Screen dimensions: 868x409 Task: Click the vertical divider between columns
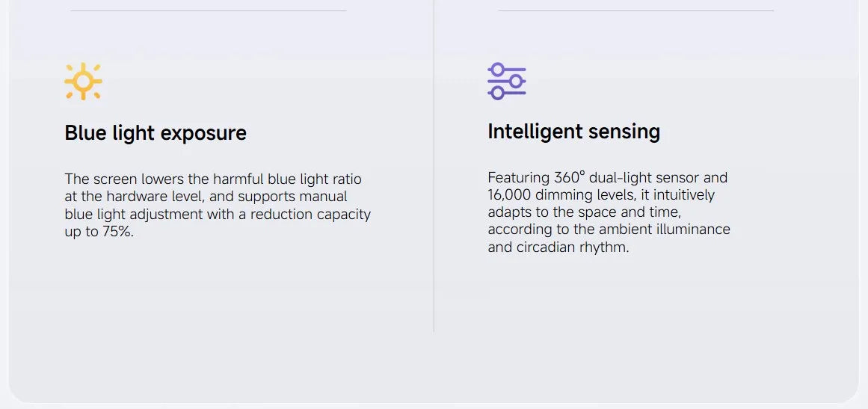coord(434,166)
